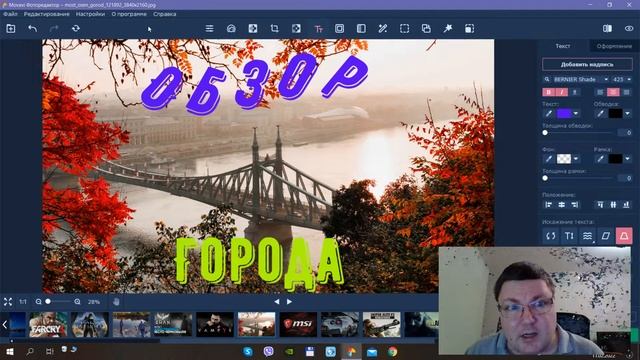This screenshot has width=640, height=360.
Task: Click the outline thickness slider handle
Action: 545,133
